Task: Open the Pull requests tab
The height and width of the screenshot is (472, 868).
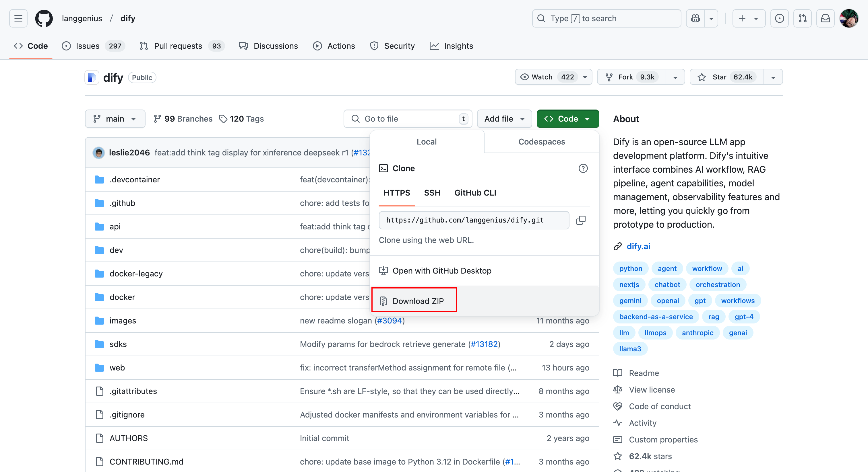Action: tap(182, 46)
